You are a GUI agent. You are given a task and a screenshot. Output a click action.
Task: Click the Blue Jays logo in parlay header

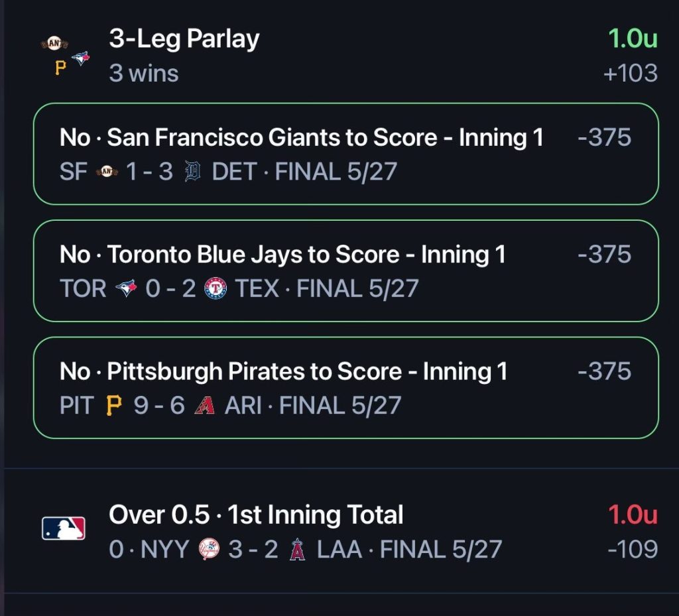pyautogui.click(x=80, y=58)
